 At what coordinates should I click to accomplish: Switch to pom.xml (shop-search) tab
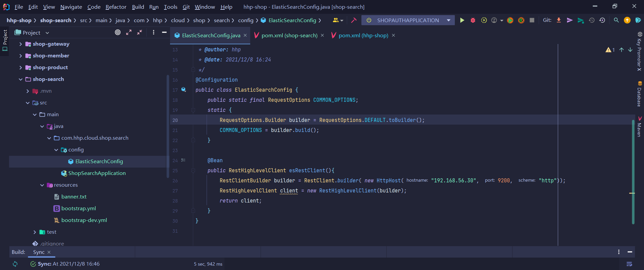pos(289,35)
